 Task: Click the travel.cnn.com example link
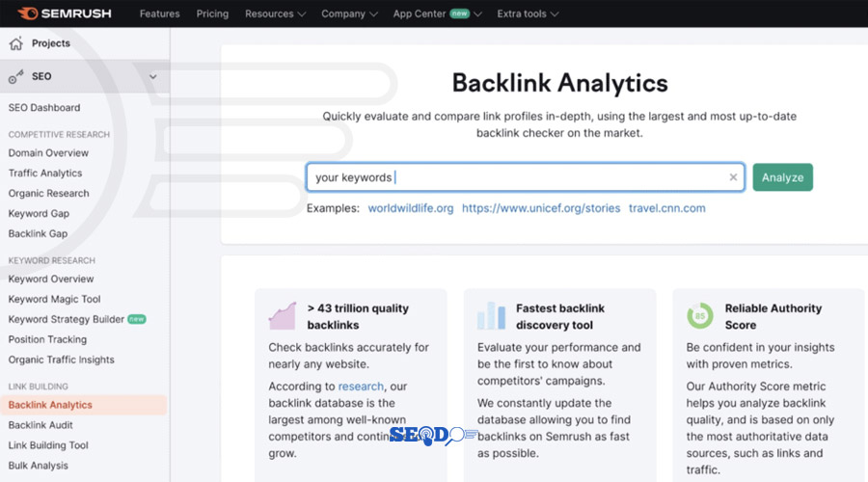[x=666, y=208]
